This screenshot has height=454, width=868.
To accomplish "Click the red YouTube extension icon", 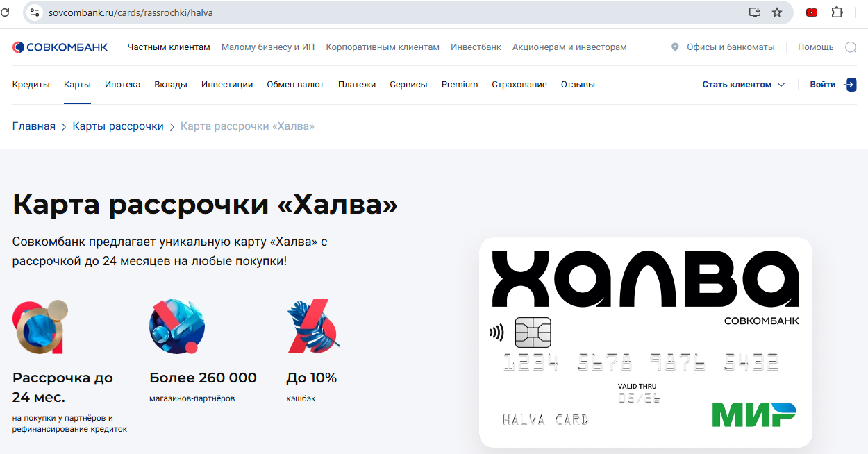I will [811, 12].
